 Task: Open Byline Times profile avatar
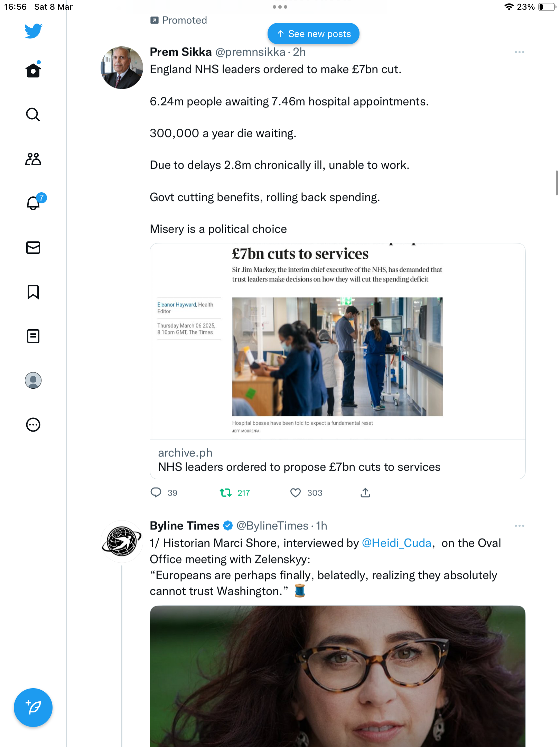122,542
